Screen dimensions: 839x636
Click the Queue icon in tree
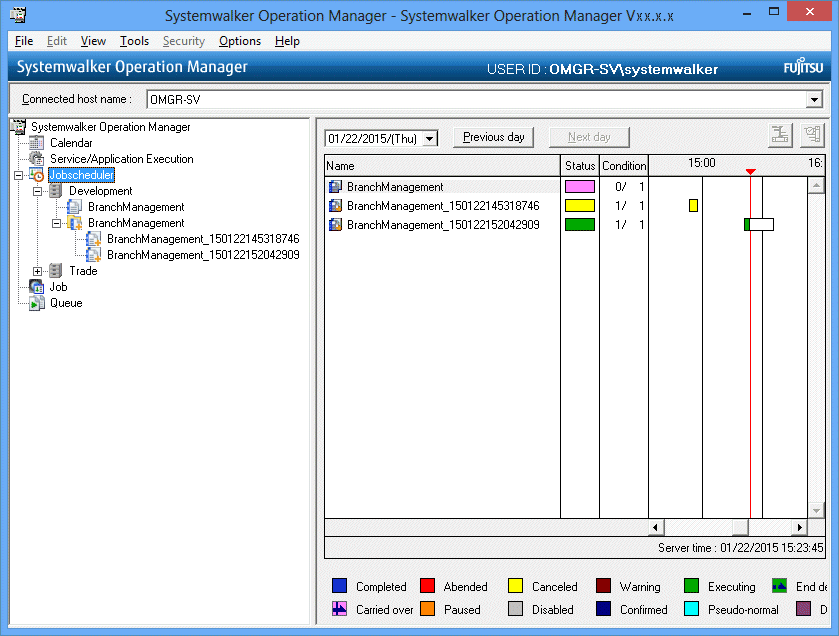(x=37, y=303)
